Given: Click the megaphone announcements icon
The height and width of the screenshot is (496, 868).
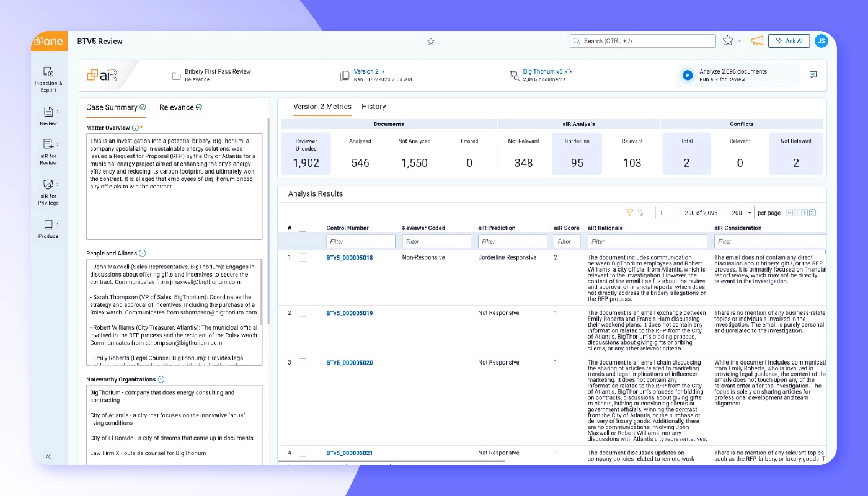Looking at the screenshot, I should tap(756, 41).
